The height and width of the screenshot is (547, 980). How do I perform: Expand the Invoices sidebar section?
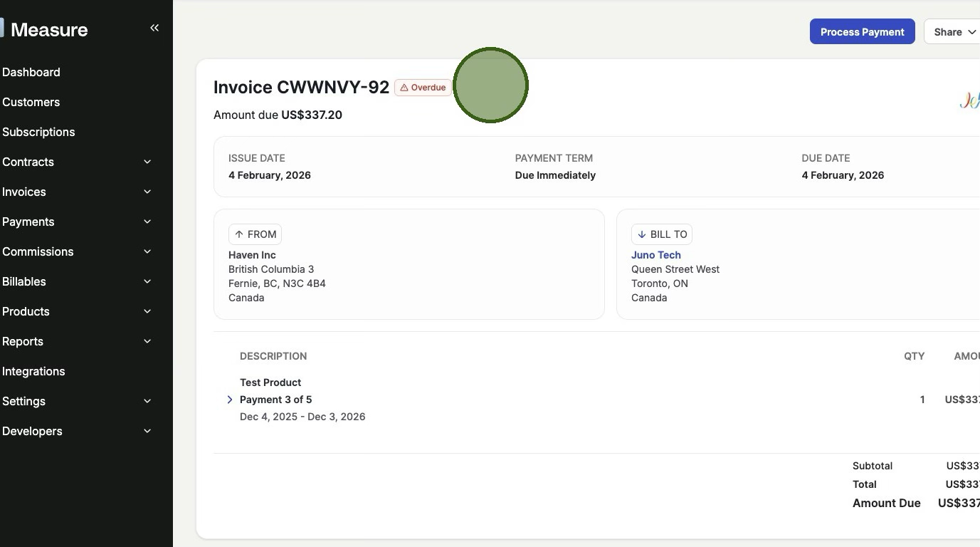click(147, 192)
